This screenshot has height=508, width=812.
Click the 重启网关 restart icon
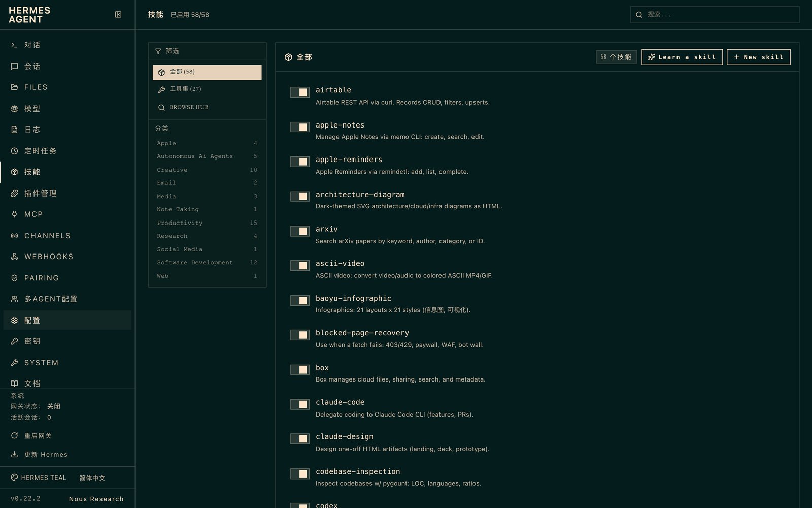[x=14, y=436]
